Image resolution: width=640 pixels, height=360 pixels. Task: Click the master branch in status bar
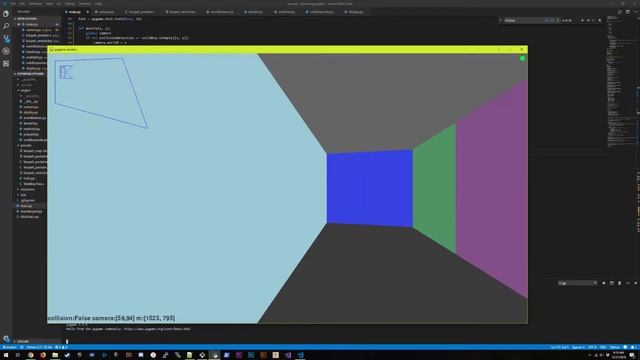[x=9, y=347]
